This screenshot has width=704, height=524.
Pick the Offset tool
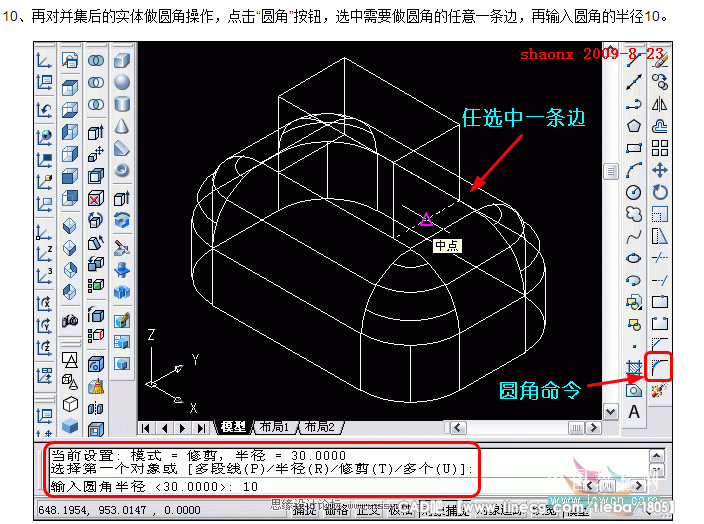point(659,126)
